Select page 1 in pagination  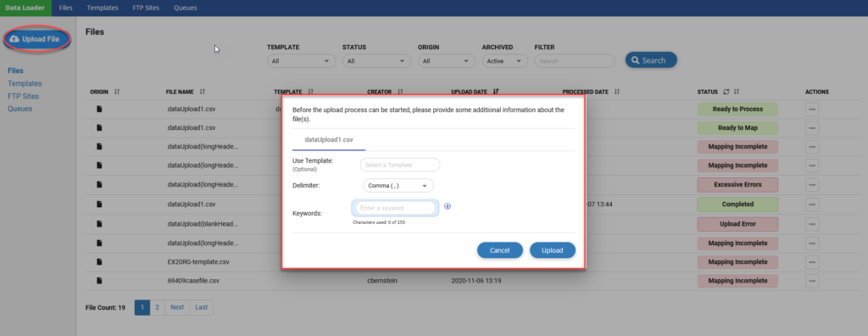coord(142,307)
